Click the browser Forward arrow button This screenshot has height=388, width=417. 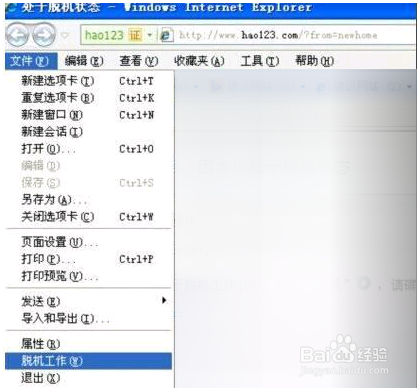point(44,35)
